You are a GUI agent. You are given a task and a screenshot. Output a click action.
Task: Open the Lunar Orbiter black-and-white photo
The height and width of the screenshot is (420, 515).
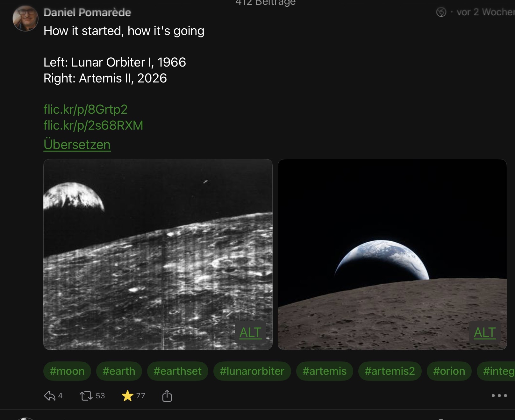coord(158,254)
